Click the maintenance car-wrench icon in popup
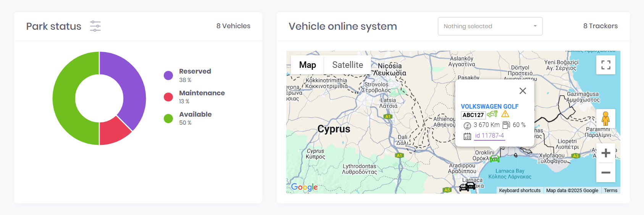Viewport: 644px width, 215px height. [492, 114]
